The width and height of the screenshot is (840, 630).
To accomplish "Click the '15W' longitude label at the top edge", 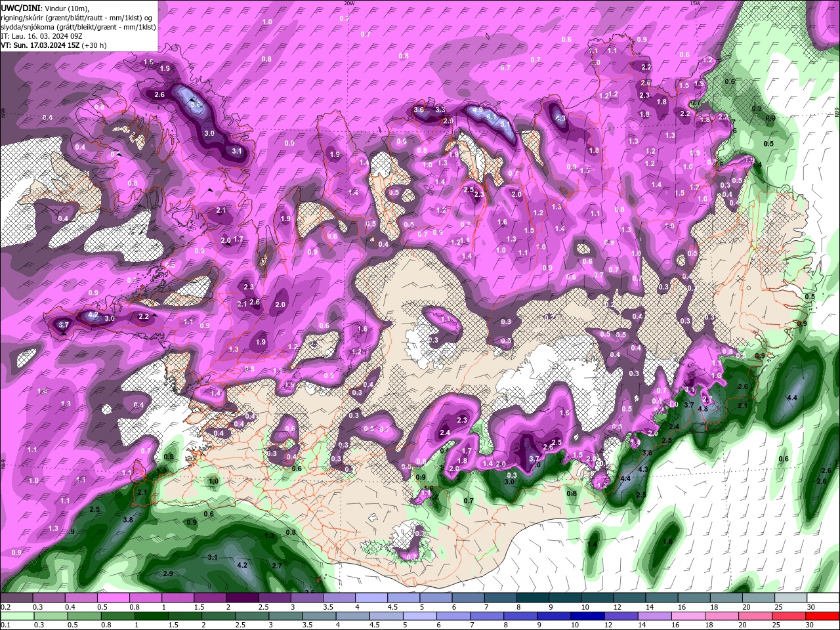I will point(695,3).
